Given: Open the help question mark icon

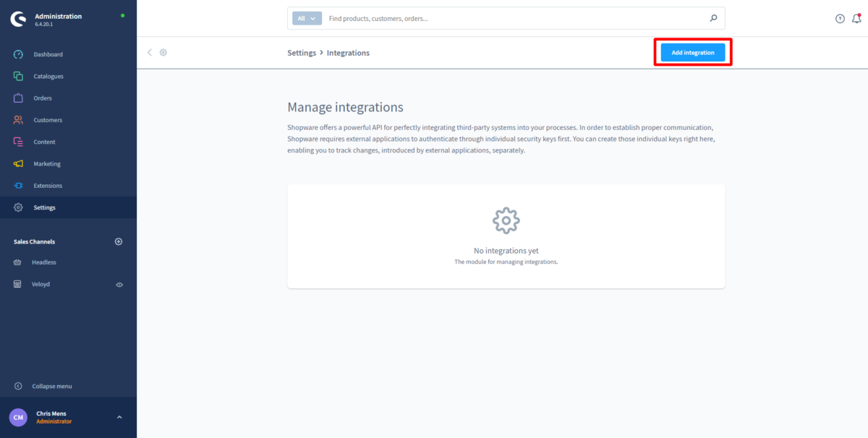Looking at the screenshot, I should [x=840, y=19].
